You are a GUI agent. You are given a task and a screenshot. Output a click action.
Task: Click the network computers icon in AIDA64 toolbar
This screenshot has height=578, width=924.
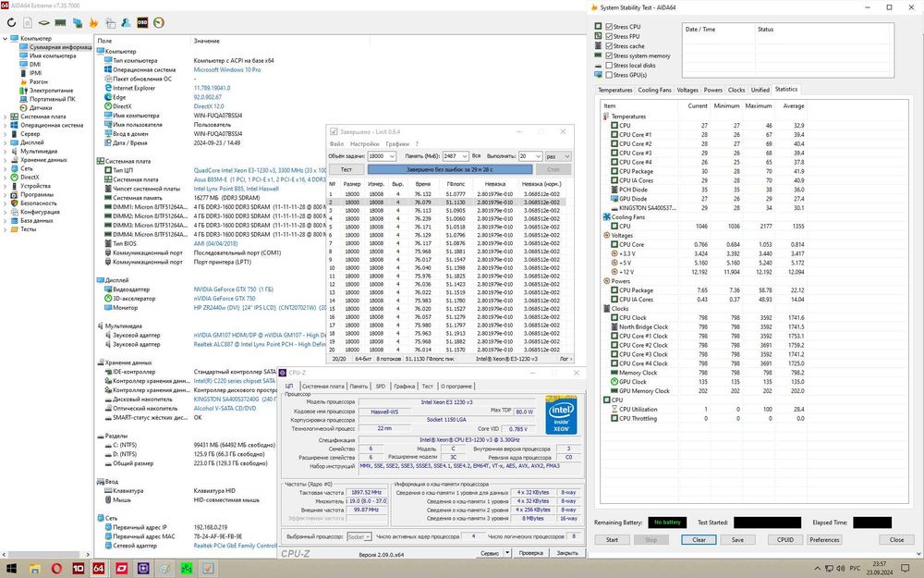[78, 23]
